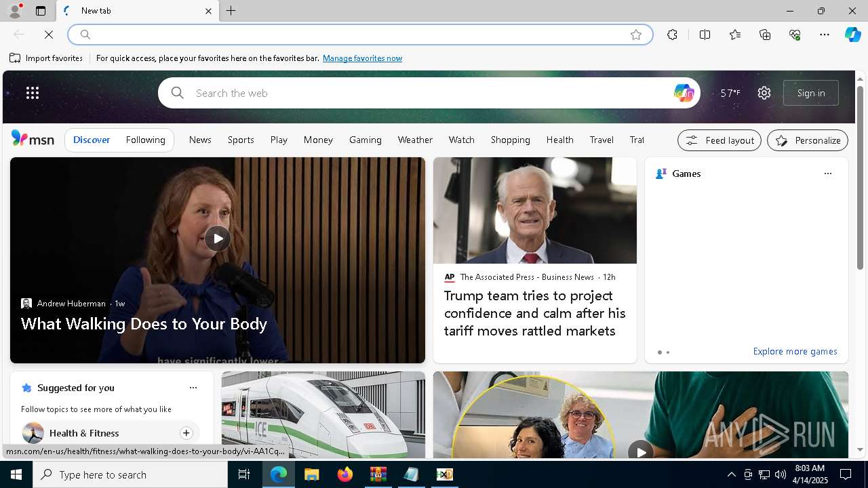The width and height of the screenshot is (868, 488).
Task: Open the Weather section
Action: click(415, 140)
